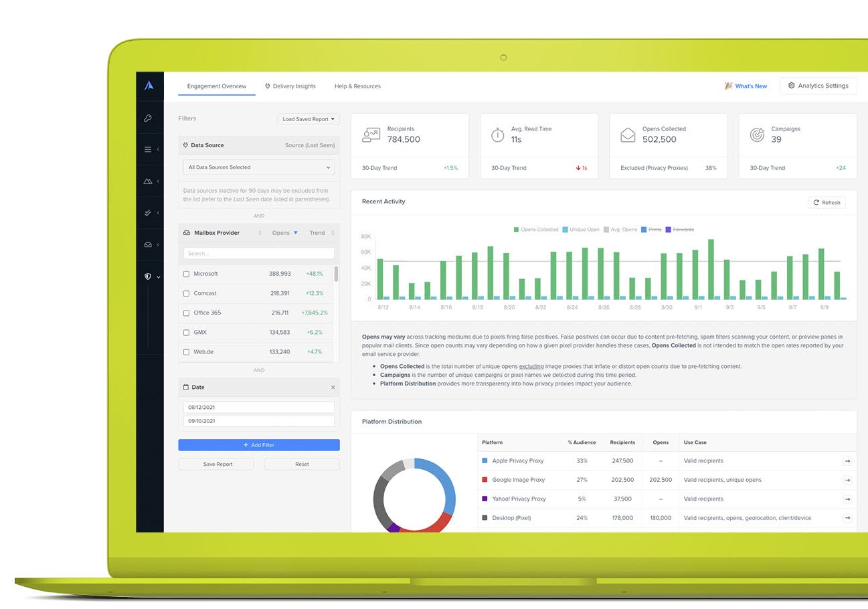Click the open envelope icon on Opens Collected
868x609 pixels.
pyautogui.click(x=628, y=135)
